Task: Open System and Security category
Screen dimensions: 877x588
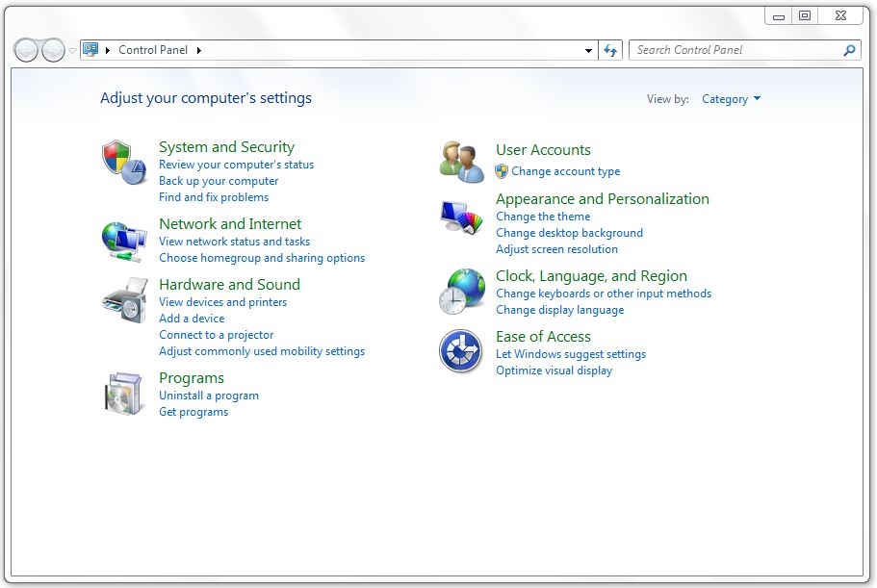Action: (226, 147)
